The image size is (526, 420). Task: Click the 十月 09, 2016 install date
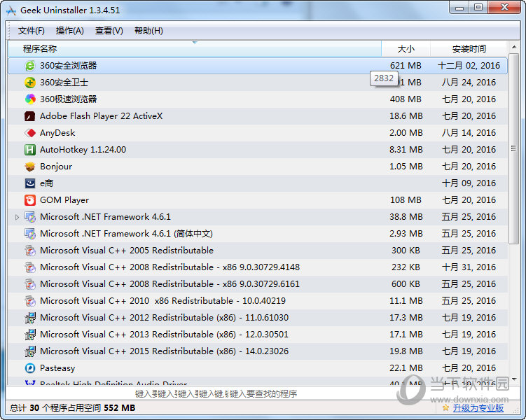[469, 183]
